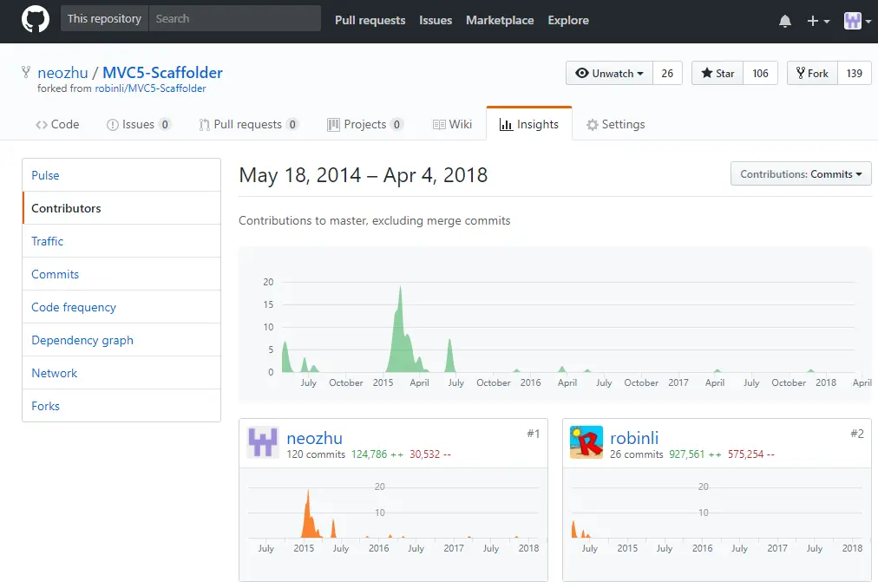Go to Issues in top navigation
Image resolution: width=878 pixels, height=588 pixels.
(x=436, y=20)
